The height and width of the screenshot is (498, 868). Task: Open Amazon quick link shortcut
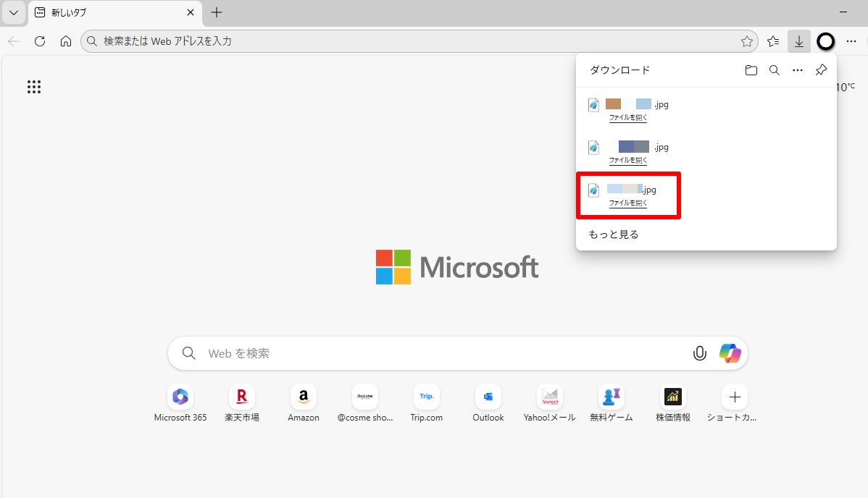[304, 397]
